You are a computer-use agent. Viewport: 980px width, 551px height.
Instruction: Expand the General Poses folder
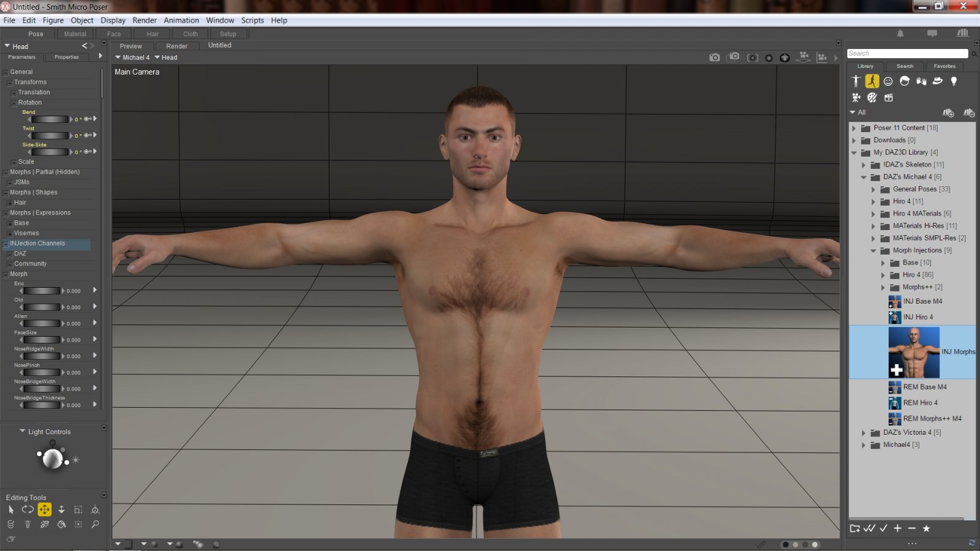873,189
